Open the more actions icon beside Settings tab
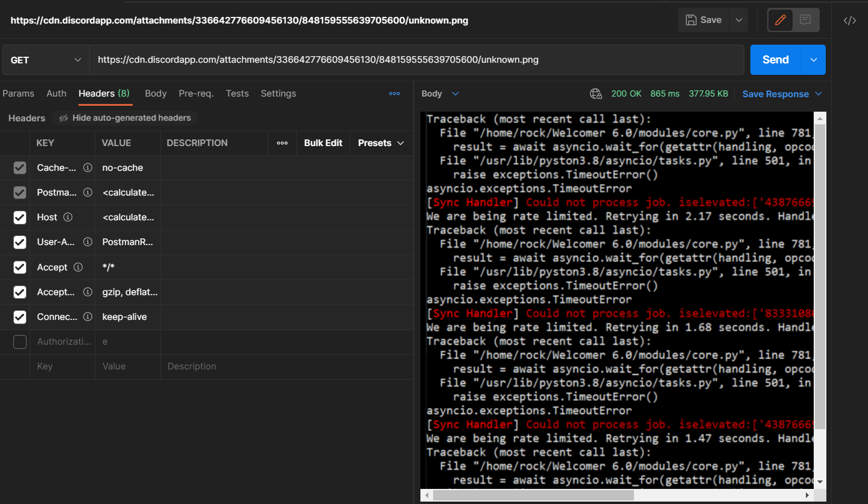 point(394,94)
